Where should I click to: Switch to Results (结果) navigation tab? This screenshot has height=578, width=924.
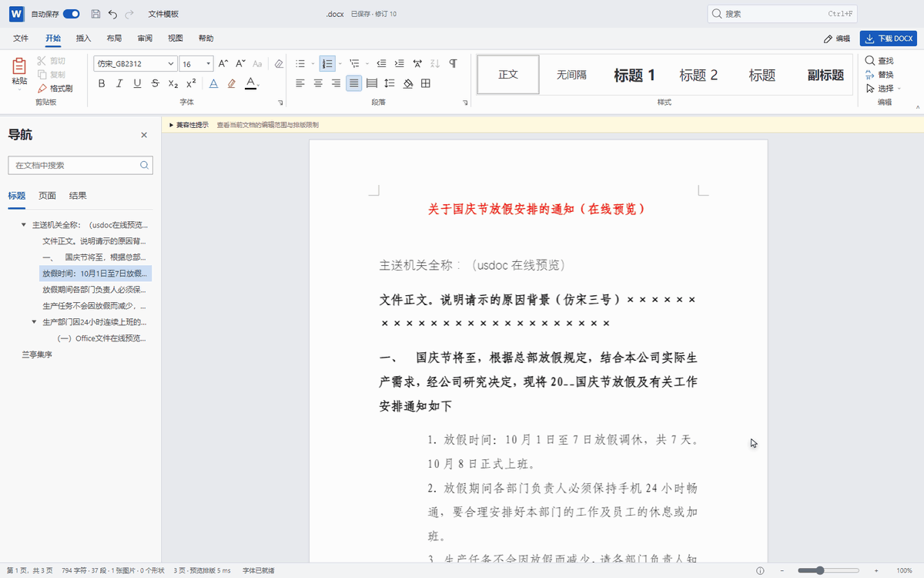coord(78,196)
